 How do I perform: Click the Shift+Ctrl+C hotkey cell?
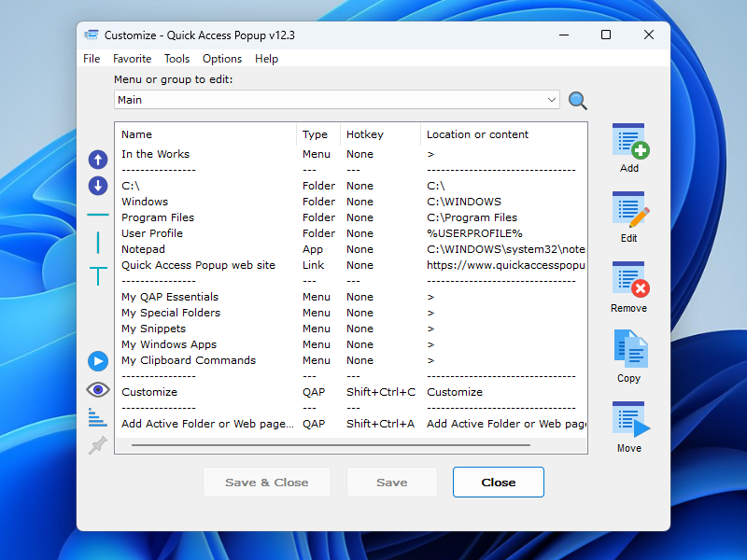[381, 392]
